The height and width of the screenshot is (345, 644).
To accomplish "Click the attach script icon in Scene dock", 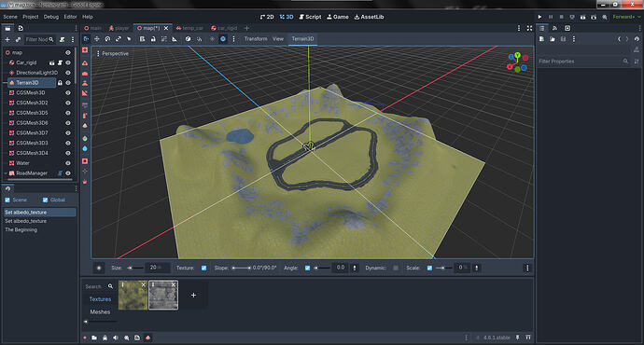I will tap(62, 39).
